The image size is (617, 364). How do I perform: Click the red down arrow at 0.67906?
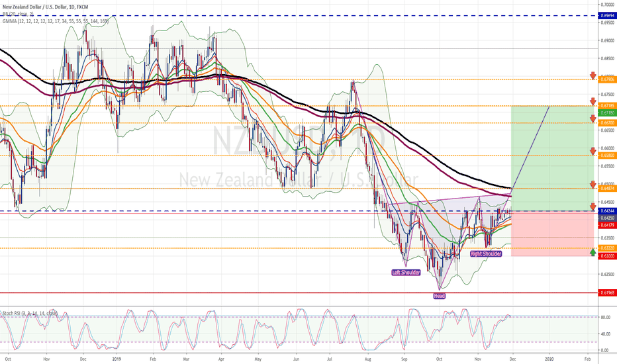[593, 76]
